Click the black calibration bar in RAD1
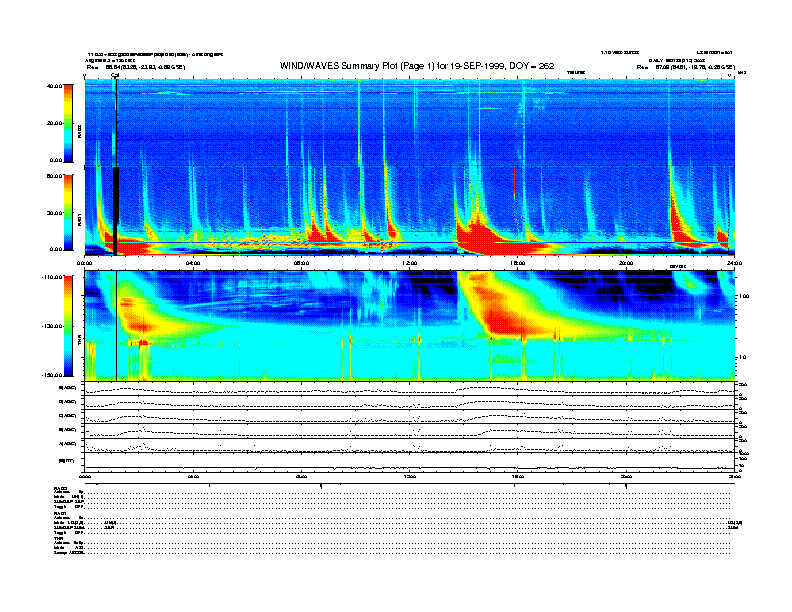792x612 pixels. (x=115, y=210)
